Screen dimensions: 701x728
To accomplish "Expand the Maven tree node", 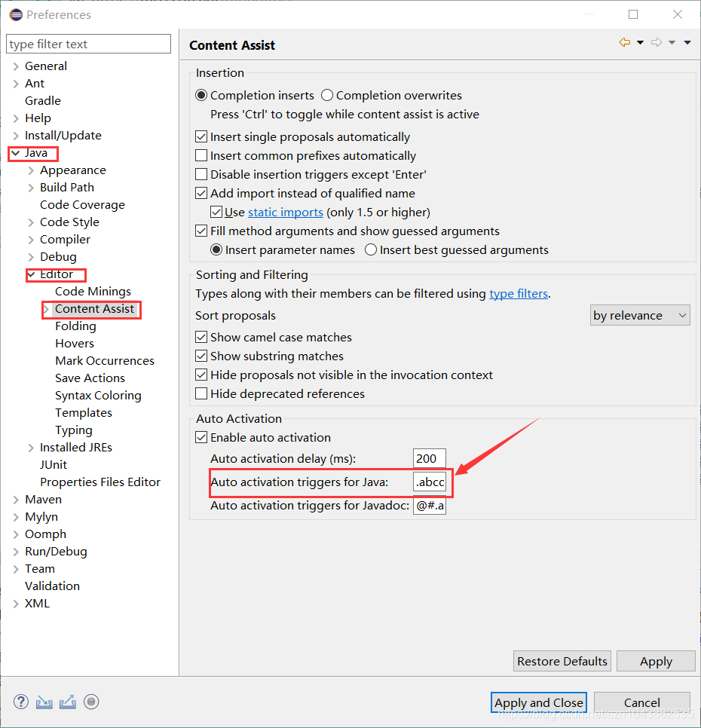I will [x=15, y=499].
